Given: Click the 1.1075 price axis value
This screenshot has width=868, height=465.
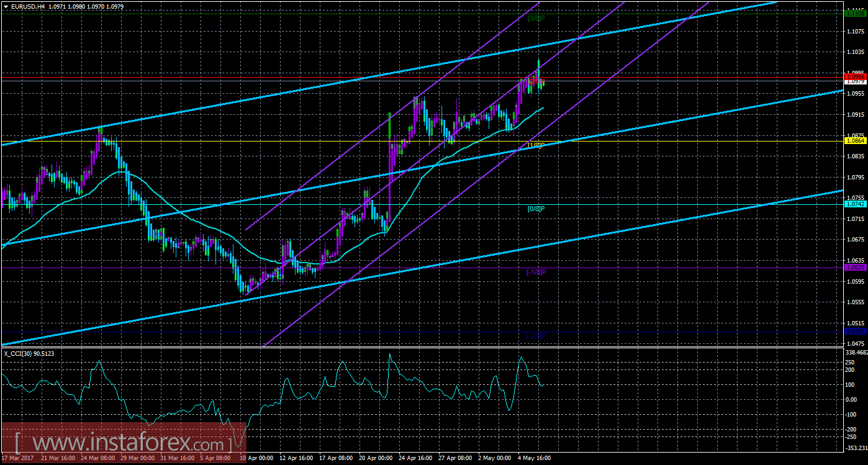Looking at the screenshot, I should click(855, 31).
